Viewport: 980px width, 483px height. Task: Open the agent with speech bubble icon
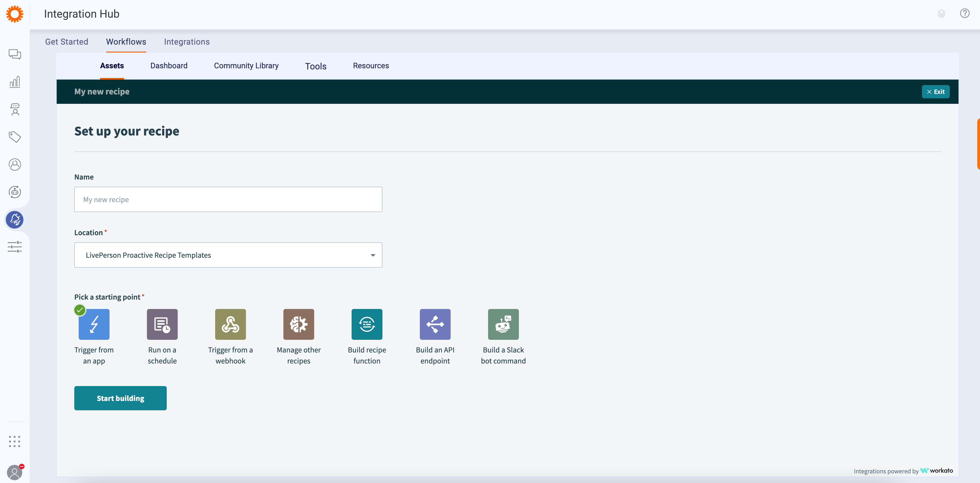pyautogui.click(x=15, y=109)
